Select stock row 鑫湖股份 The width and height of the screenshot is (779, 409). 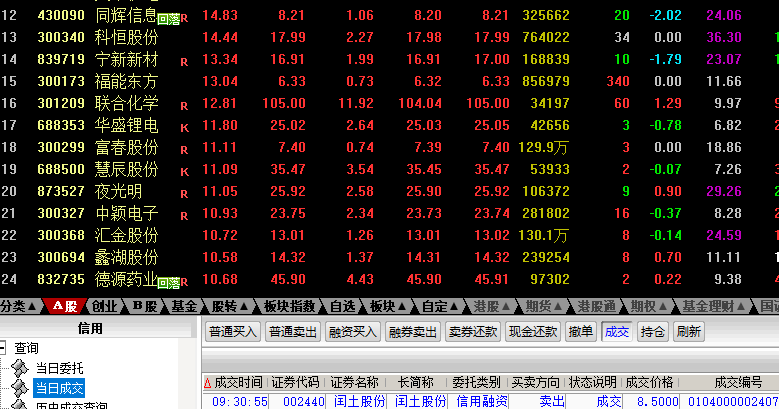tap(390, 257)
